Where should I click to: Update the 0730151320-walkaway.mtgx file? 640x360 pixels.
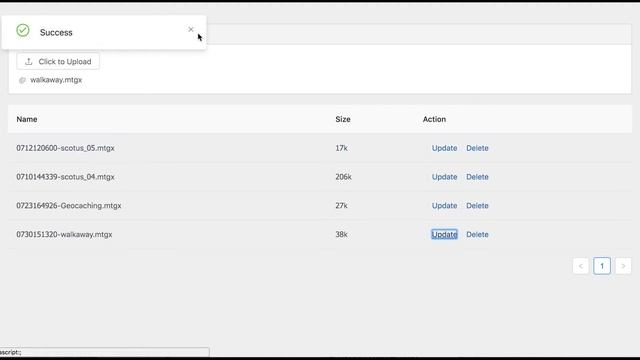(x=444, y=235)
